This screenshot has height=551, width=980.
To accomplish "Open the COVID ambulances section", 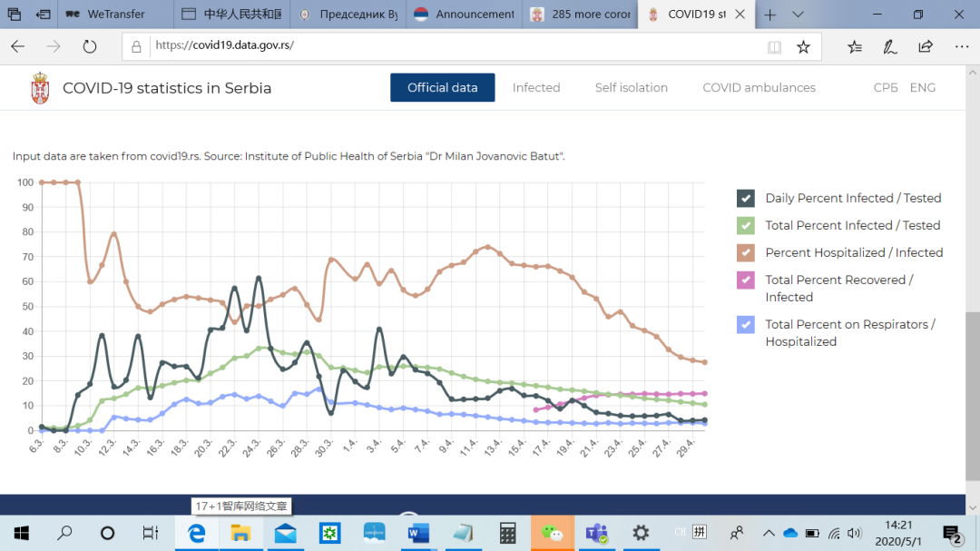I will tap(759, 87).
